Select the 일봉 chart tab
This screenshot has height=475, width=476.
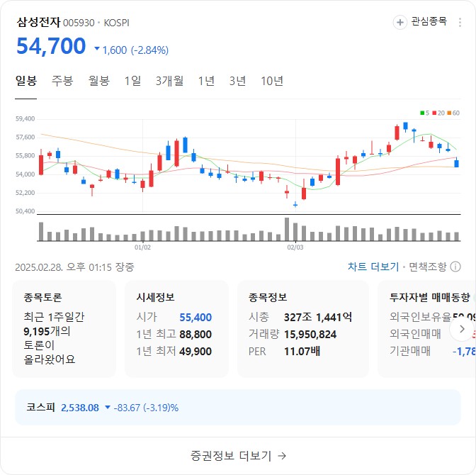coord(26,81)
